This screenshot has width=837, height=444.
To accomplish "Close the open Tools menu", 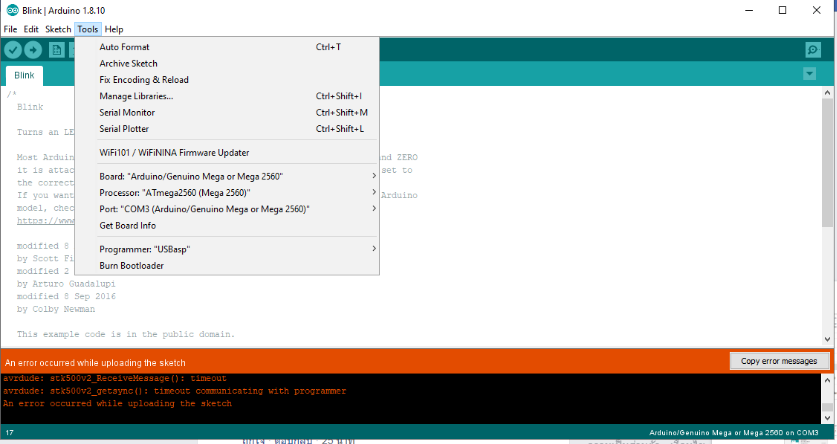I will 88,29.
